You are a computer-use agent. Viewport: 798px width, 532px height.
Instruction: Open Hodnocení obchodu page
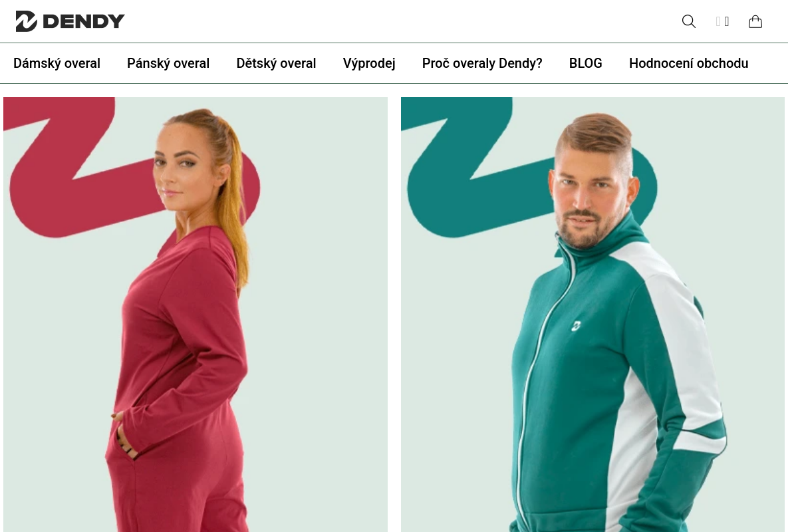click(x=688, y=63)
